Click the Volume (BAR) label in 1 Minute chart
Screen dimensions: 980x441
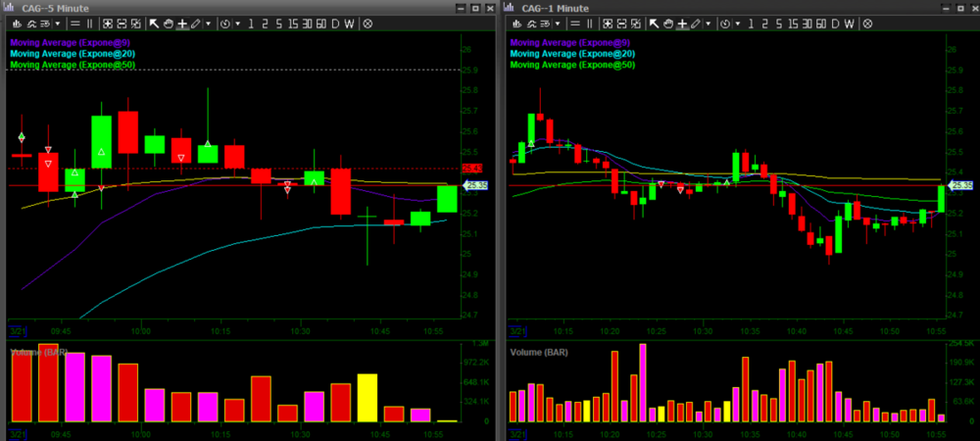[539, 351]
